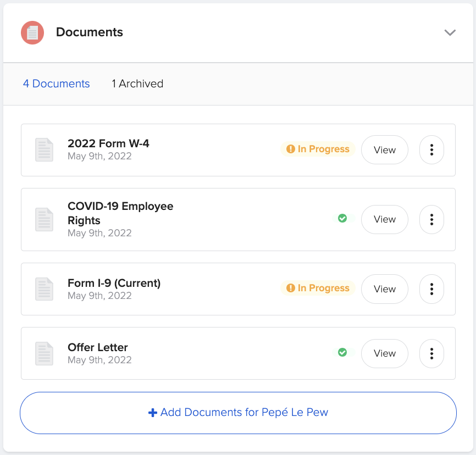This screenshot has width=476, height=455.
Task: Click the green checkmark on Offer Letter
Action: click(x=342, y=353)
